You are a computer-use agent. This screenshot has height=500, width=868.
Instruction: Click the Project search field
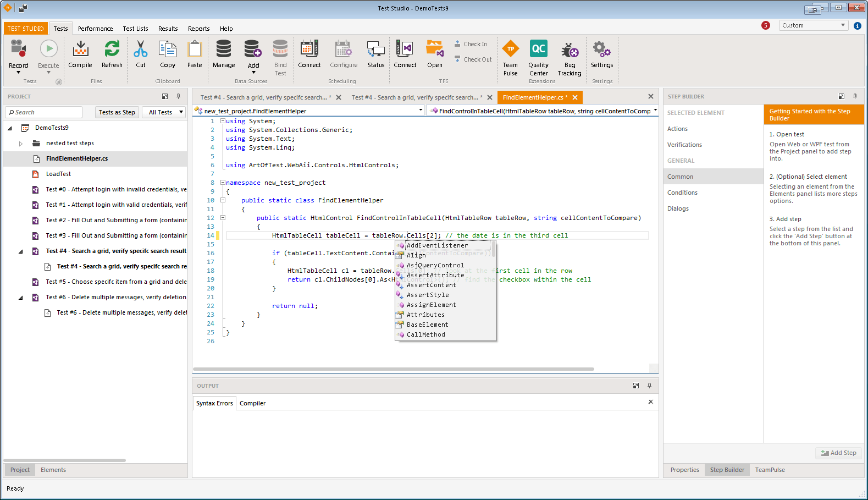(44, 112)
